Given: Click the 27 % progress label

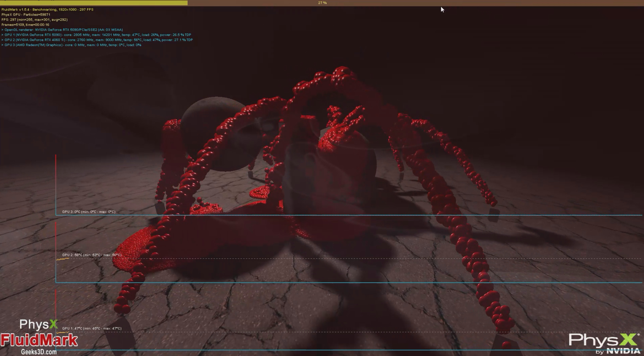Looking at the screenshot, I should (322, 3).
